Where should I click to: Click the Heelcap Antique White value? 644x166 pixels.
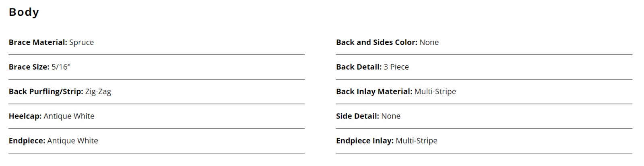click(69, 116)
